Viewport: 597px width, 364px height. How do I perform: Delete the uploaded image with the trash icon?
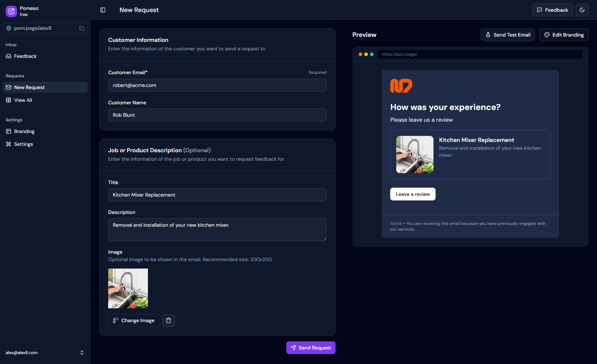coord(168,320)
